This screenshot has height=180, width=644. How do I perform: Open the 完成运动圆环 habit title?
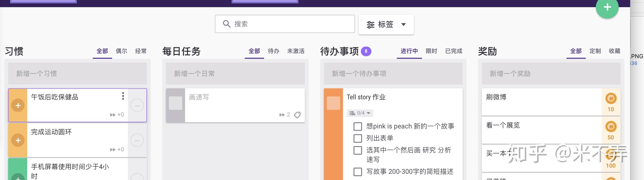[x=51, y=132]
